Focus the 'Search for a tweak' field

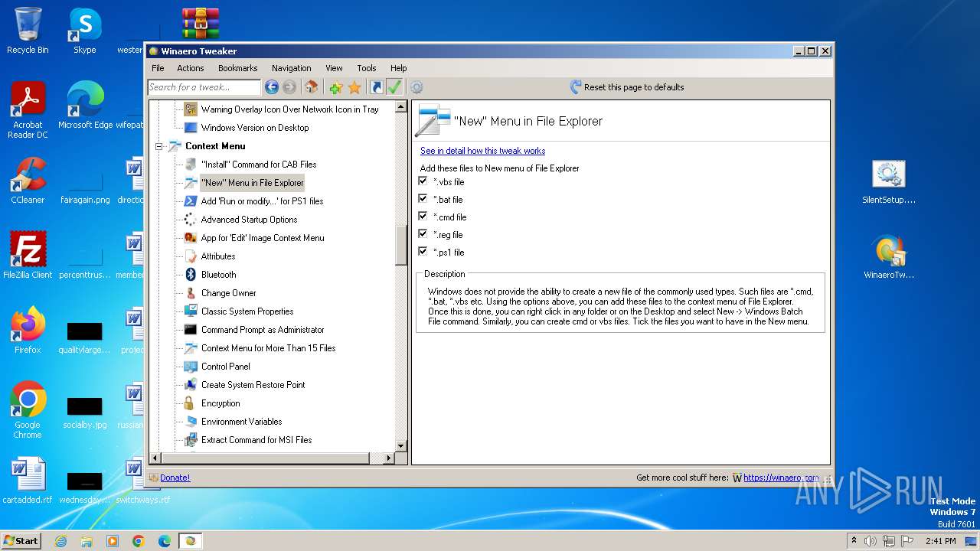coord(204,87)
